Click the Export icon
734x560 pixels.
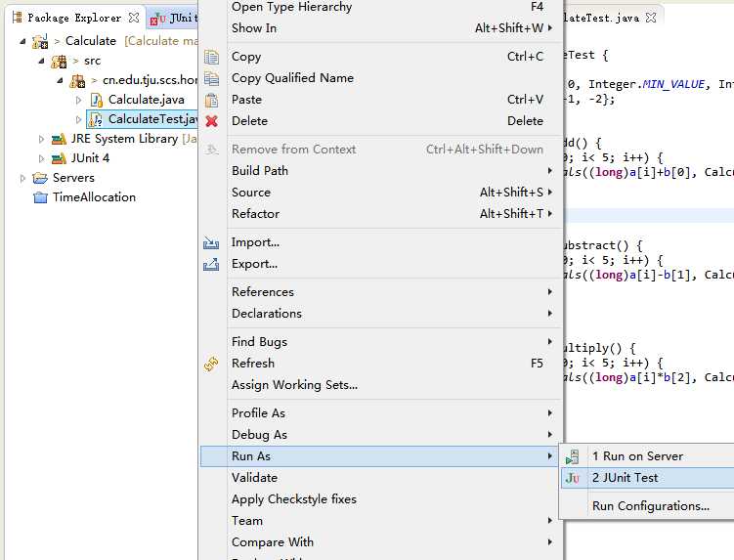coord(211,264)
